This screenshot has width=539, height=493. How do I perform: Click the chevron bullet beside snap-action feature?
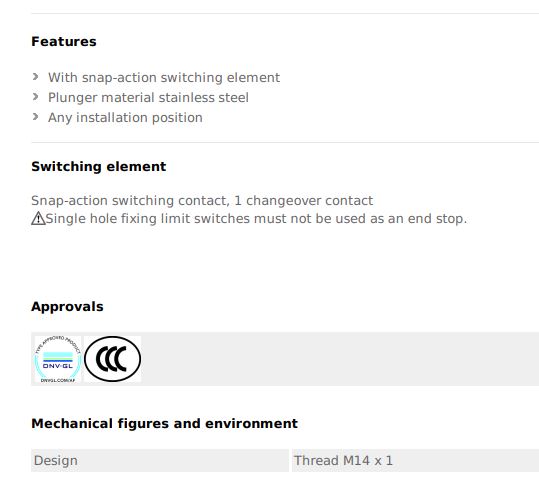coord(35,77)
